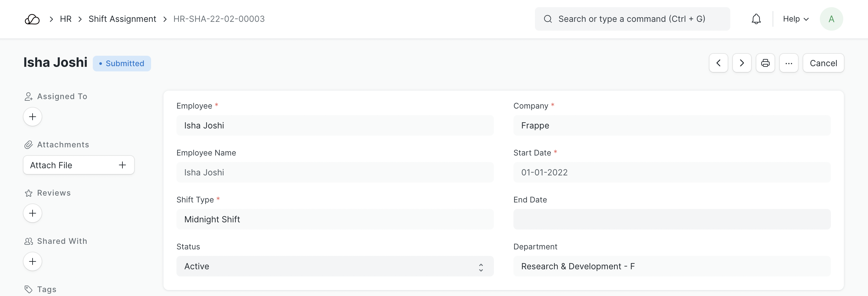Open the user avatar profile menu
868x296 pixels.
(x=831, y=19)
